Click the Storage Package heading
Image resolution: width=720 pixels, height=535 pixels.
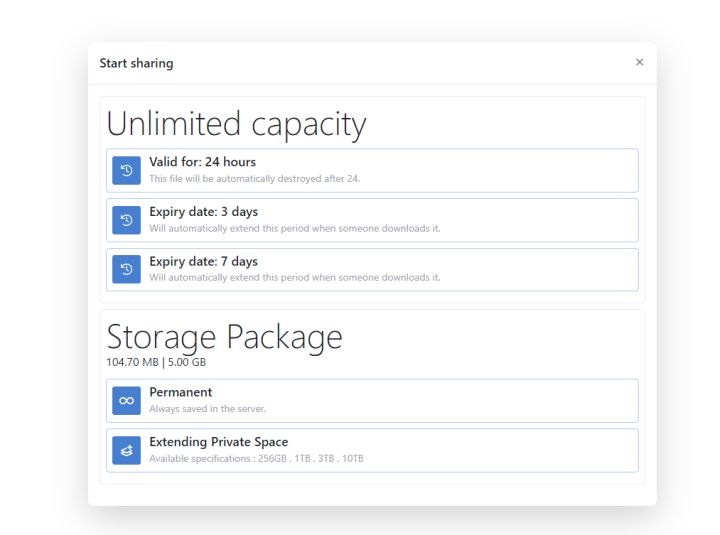click(x=224, y=336)
